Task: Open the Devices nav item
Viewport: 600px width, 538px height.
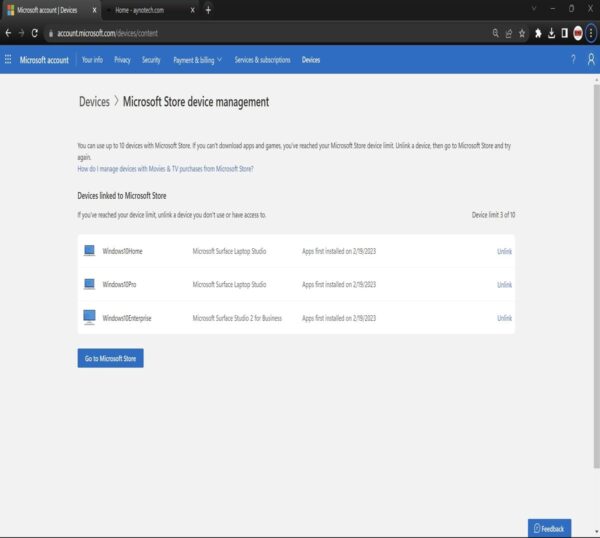Action: [x=311, y=60]
